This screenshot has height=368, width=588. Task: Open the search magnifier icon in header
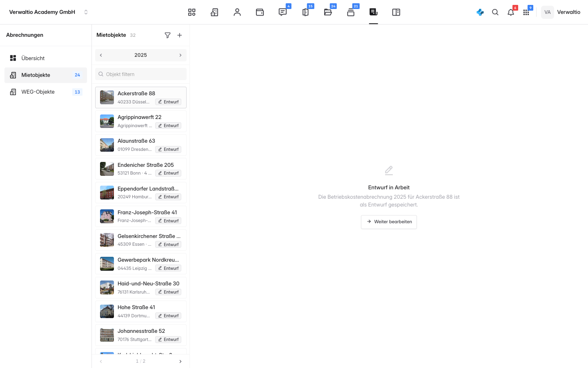click(x=495, y=12)
